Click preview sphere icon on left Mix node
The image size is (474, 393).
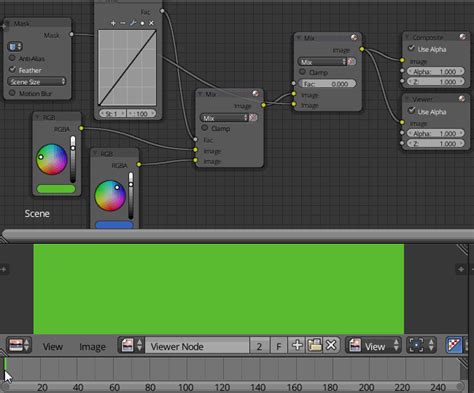tap(255, 93)
